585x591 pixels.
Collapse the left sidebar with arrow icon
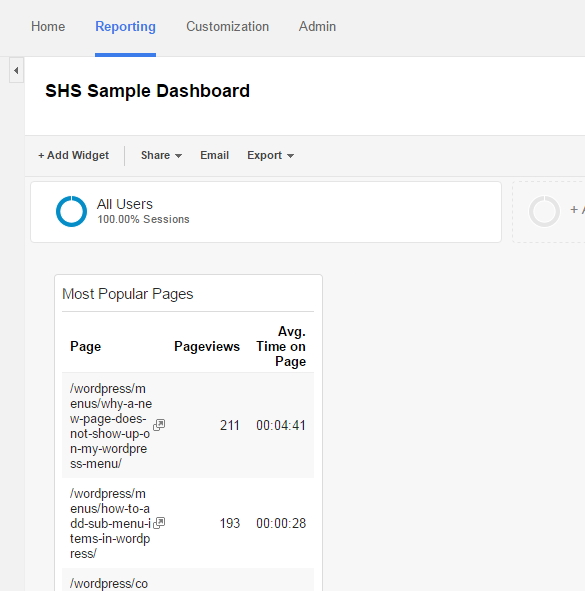[16, 70]
